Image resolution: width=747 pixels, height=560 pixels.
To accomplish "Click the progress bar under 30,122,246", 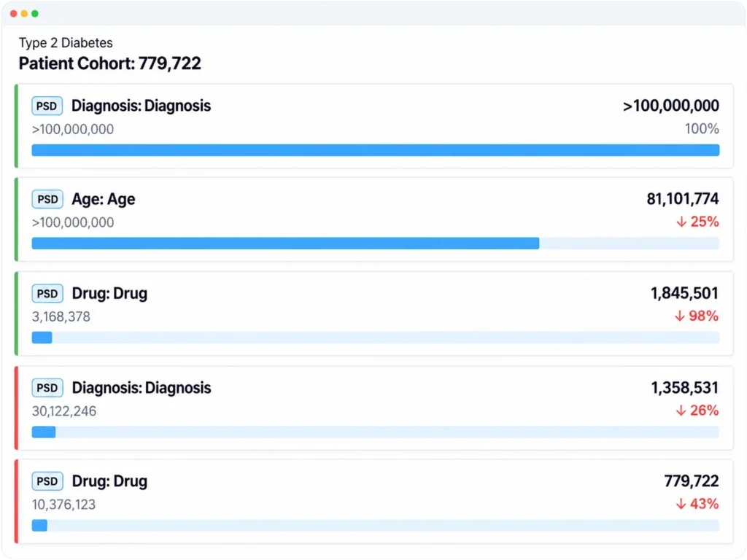I will 376,432.
